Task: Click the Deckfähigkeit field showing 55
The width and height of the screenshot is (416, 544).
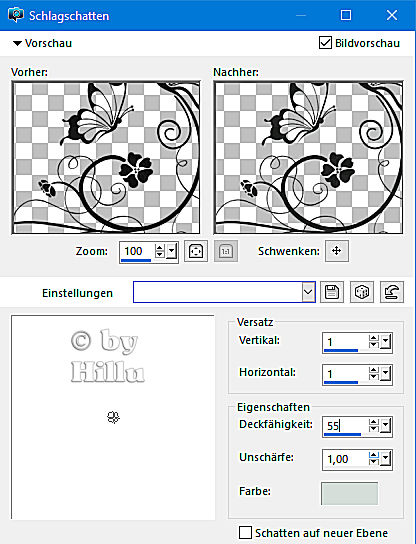Action: coord(346,426)
